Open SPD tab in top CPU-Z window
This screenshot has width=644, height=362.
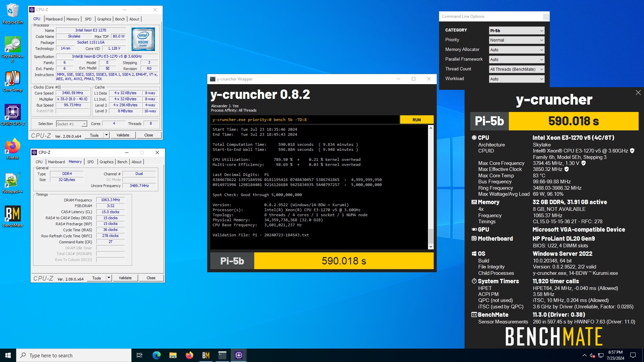(x=88, y=19)
